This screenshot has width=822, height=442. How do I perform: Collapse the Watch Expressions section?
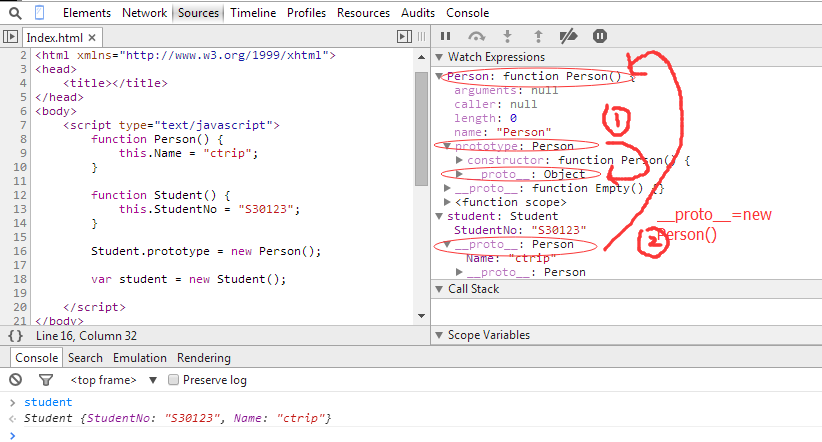[439, 57]
